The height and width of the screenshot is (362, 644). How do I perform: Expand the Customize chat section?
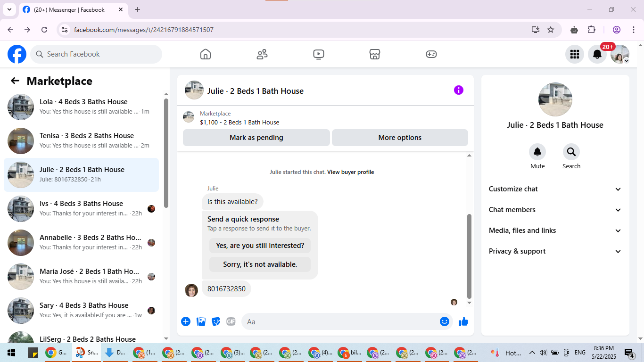coord(555,189)
